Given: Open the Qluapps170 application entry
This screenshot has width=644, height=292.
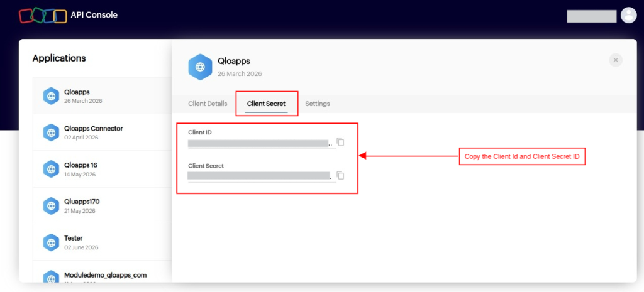Looking at the screenshot, I should pos(103,206).
